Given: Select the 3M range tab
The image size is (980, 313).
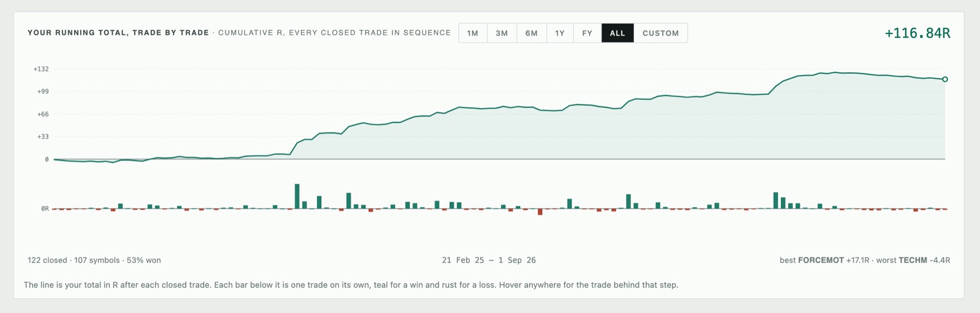Looking at the screenshot, I should [502, 33].
